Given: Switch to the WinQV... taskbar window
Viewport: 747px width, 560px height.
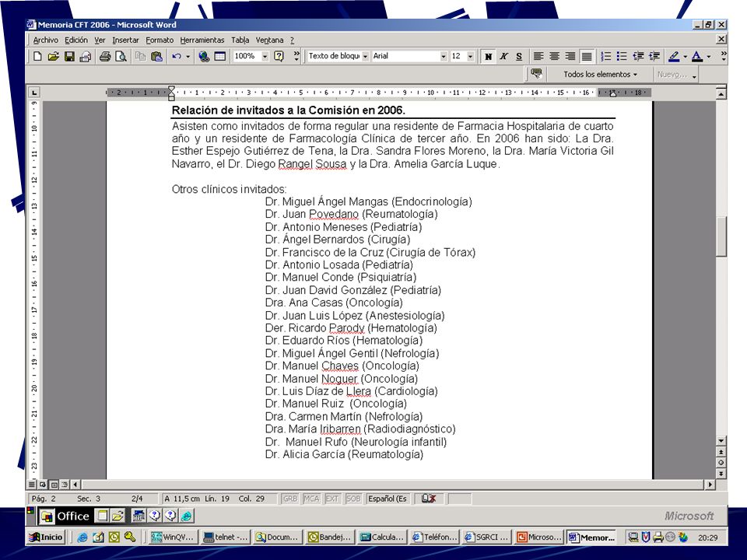Looking at the screenshot, I should 173,537.
